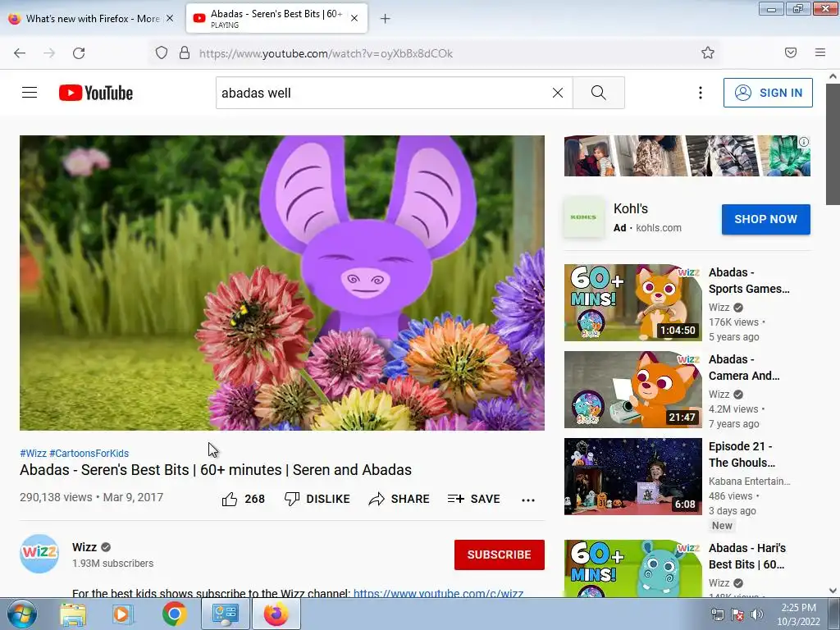Screen dimensions: 840x630
Task: Open Abadas Camera And video thumbnail
Action: point(632,390)
